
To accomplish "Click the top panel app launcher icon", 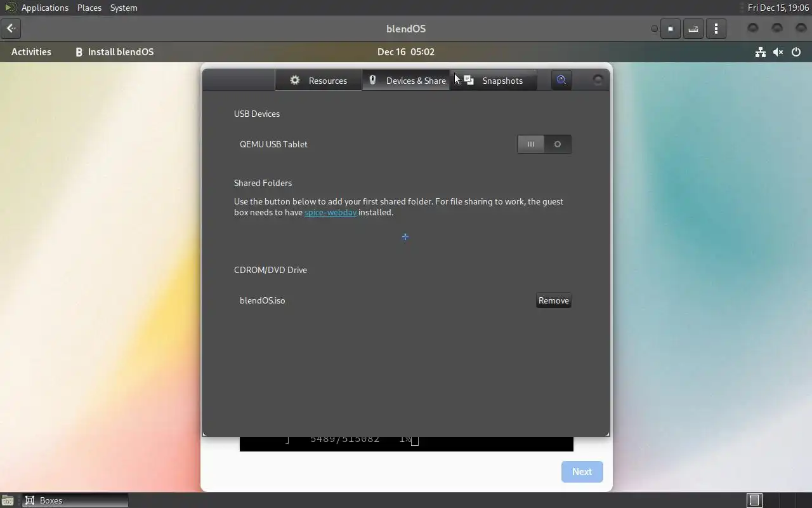I will 10,8.
